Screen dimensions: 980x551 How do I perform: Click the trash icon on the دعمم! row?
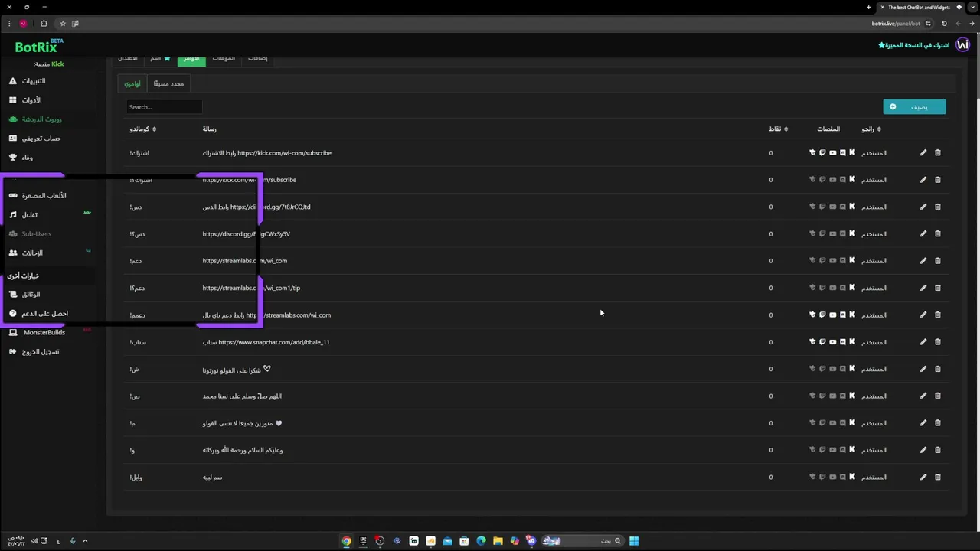pyautogui.click(x=938, y=315)
